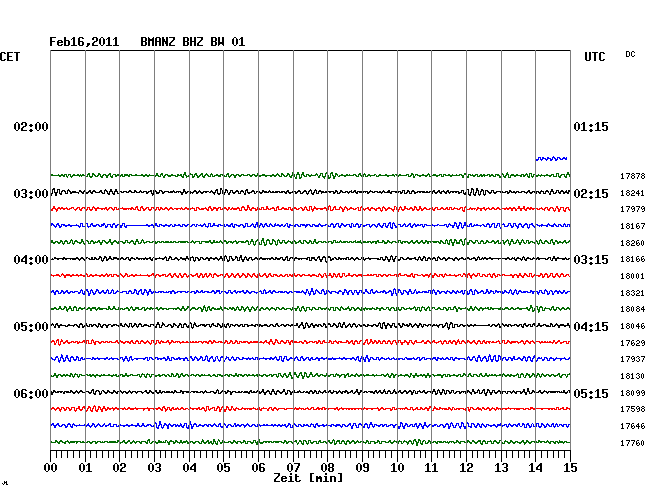This screenshot has height=494, width=650.
Task: Click the 02:00 CET time label
Action: (31, 127)
